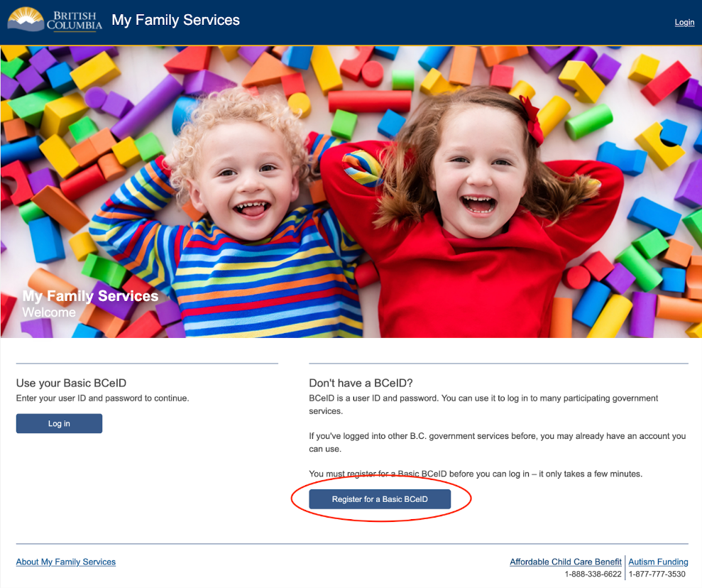702x588 pixels.
Task: Click the My Family Services banner overlay text
Action: click(x=90, y=296)
